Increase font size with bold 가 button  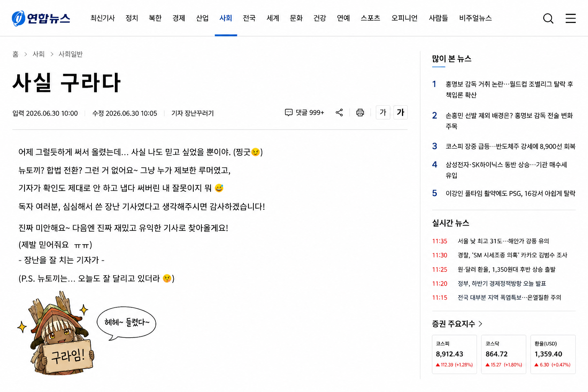pos(400,113)
